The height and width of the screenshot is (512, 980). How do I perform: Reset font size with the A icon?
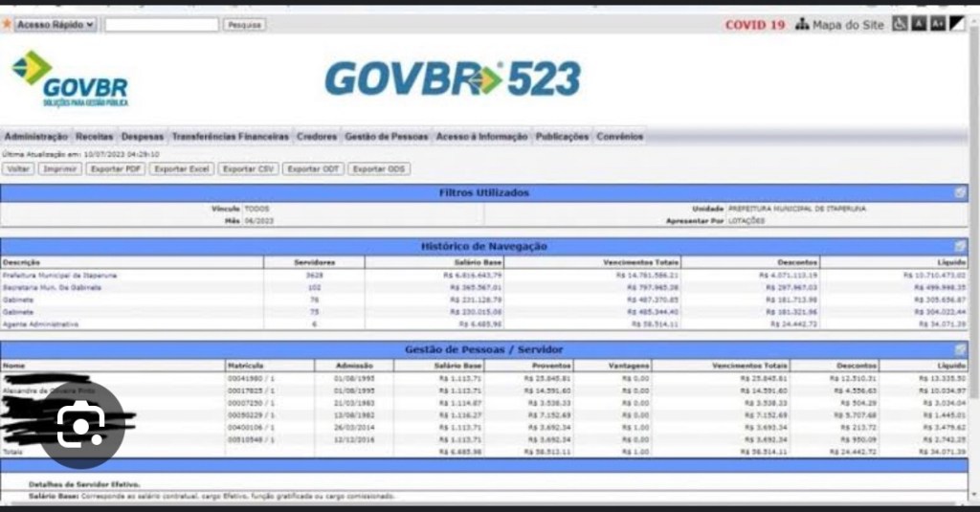click(x=919, y=24)
